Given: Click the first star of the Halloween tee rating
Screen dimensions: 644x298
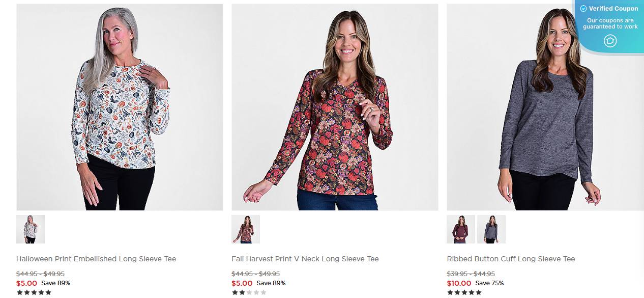Looking at the screenshot, I should 19,292.
